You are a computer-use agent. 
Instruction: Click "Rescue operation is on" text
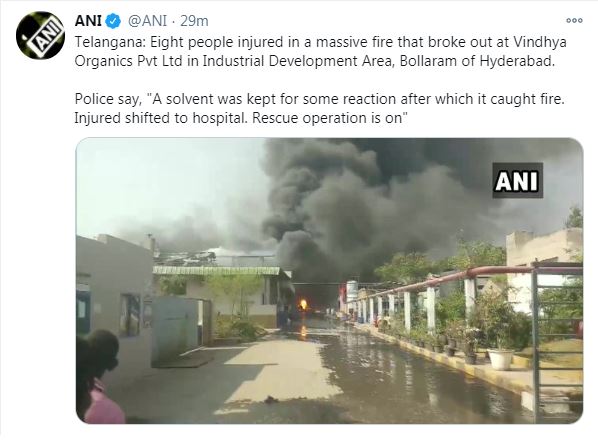pyautogui.click(x=330, y=118)
